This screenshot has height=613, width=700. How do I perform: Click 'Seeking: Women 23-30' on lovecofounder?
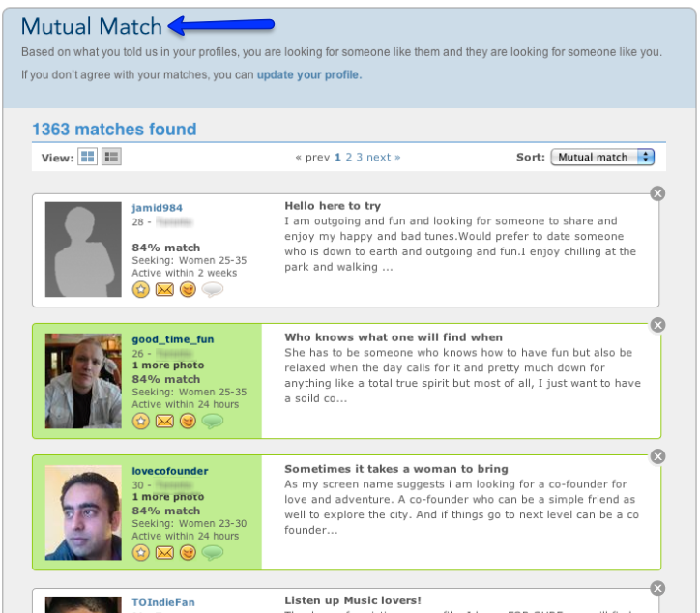[x=190, y=523]
